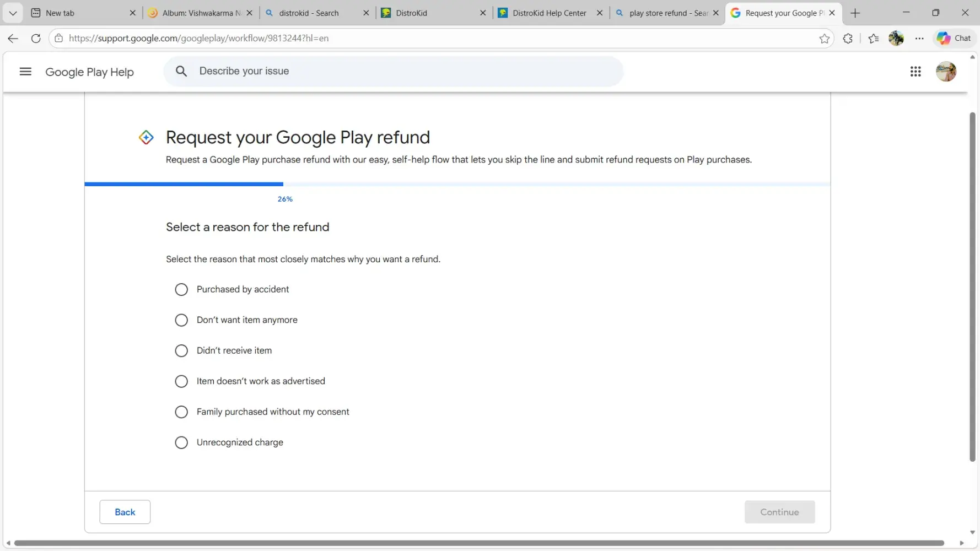Choose 'Didn't receive item' as refund reason
This screenshot has width=980, height=551.
click(181, 351)
